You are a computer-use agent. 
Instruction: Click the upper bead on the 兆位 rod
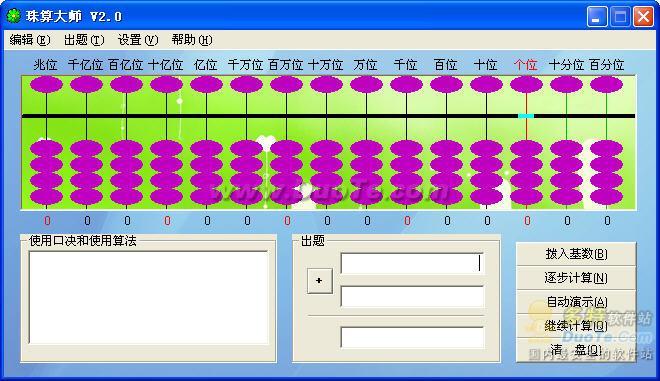46,85
